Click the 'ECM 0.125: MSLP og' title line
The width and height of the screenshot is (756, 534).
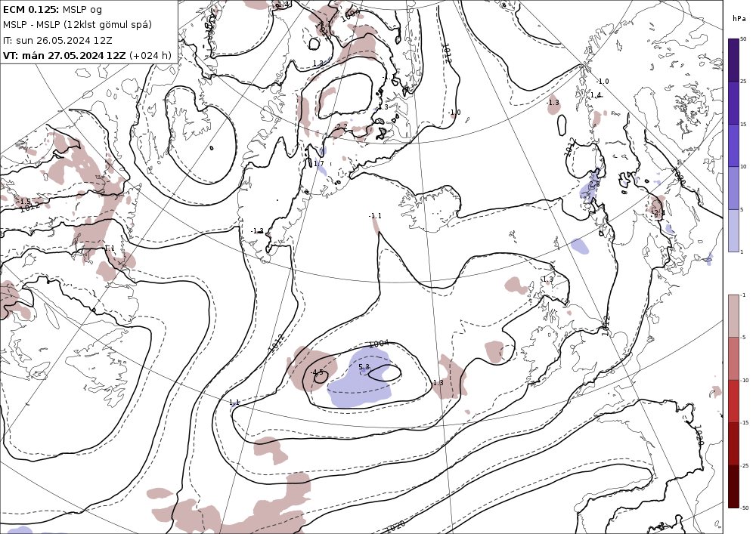tap(52, 9)
